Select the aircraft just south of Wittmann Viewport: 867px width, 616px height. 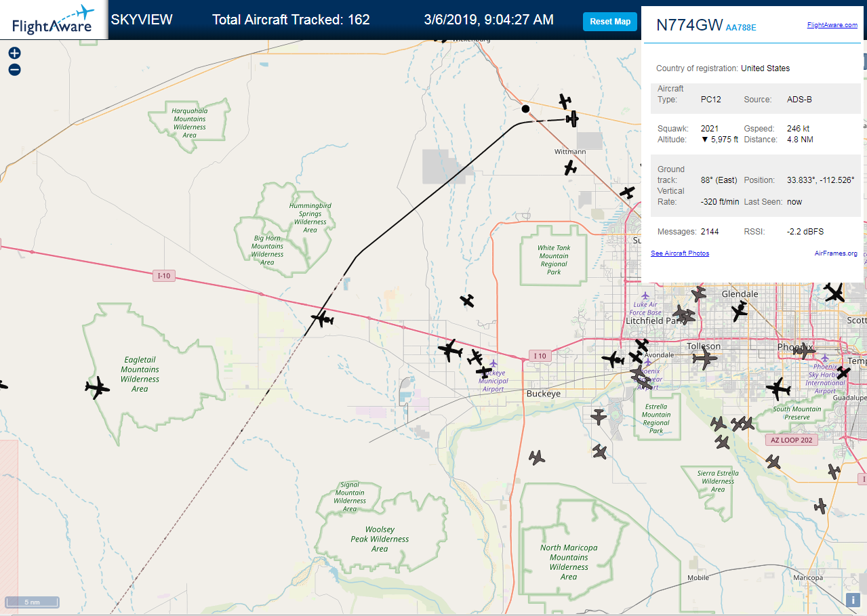570,167
